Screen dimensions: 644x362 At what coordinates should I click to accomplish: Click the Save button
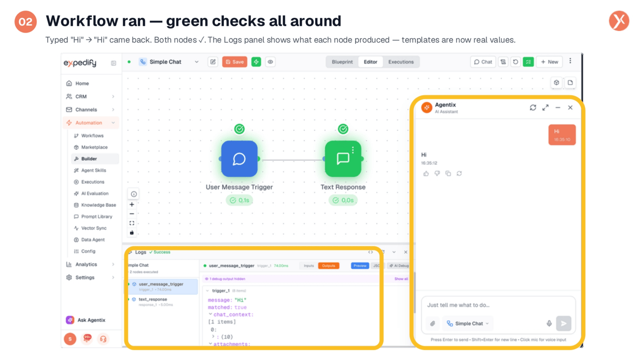pos(235,62)
